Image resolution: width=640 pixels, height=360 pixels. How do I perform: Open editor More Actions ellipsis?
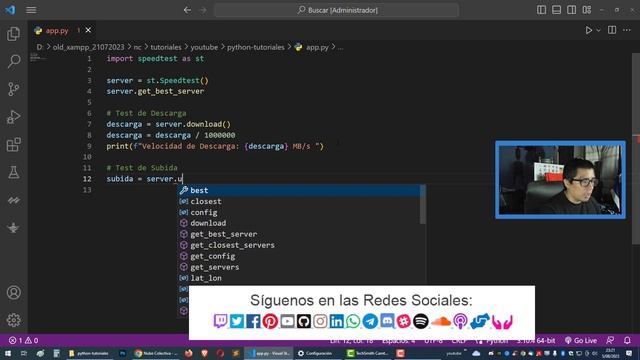627,30
